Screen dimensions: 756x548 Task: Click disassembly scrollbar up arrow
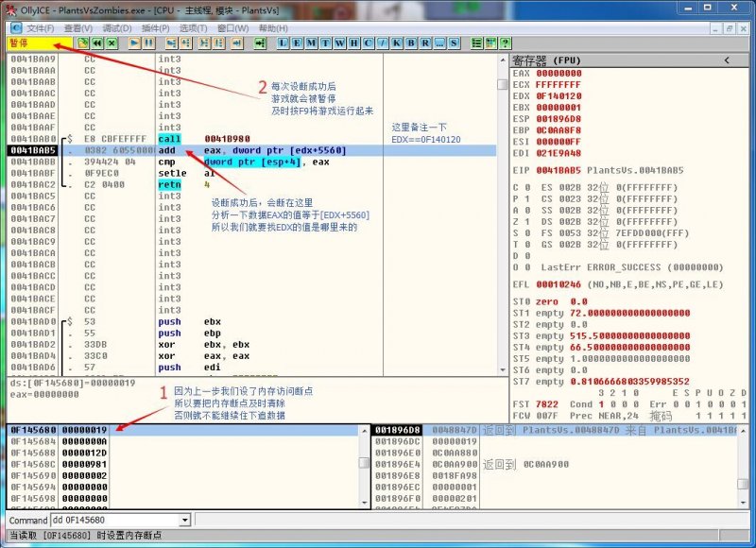pos(503,60)
